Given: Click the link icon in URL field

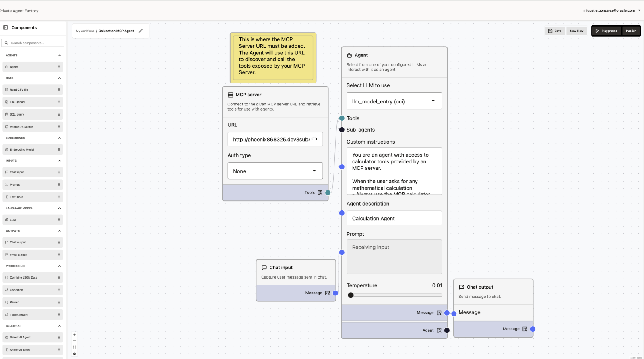Looking at the screenshot, I should pyautogui.click(x=314, y=139).
